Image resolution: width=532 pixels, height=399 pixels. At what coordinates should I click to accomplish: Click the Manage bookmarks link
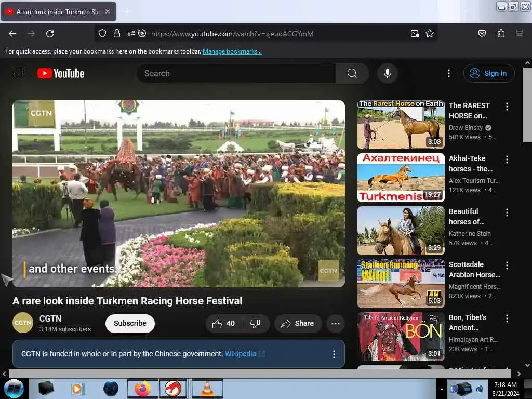pyautogui.click(x=232, y=51)
